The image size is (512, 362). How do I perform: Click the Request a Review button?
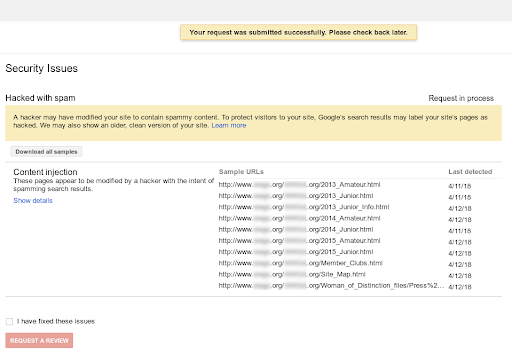[x=39, y=340]
